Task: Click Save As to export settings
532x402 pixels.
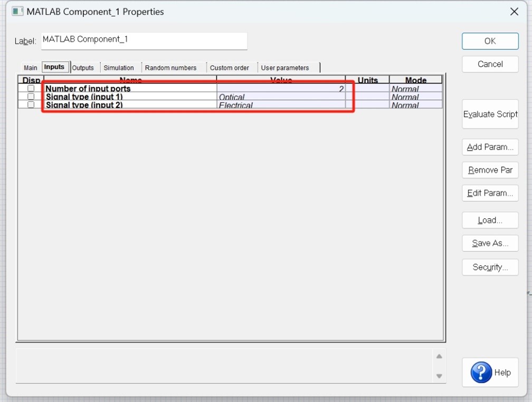Action: tap(490, 244)
